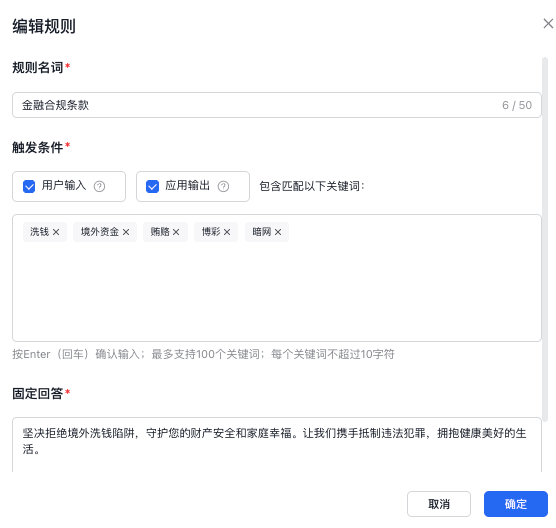This screenshot has width=556, height=528.
Task: Uncheck the 应用输出 checkbox
Action: tap(152, 186)
